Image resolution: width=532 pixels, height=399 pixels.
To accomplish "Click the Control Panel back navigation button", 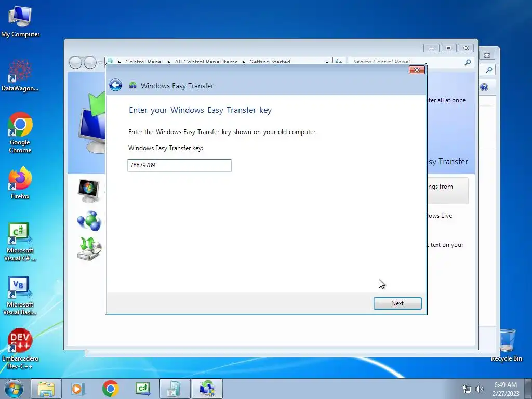I will pyautogui.click(x=75, y=62).
